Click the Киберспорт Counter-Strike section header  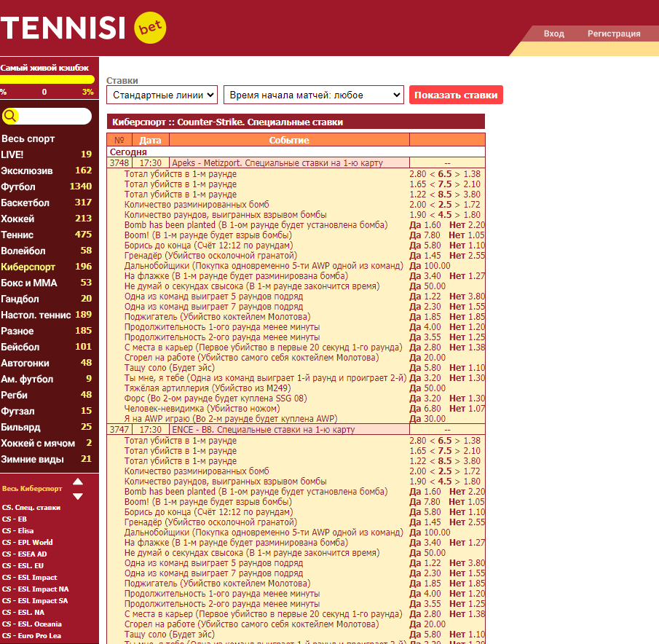[x=296, y=122]
